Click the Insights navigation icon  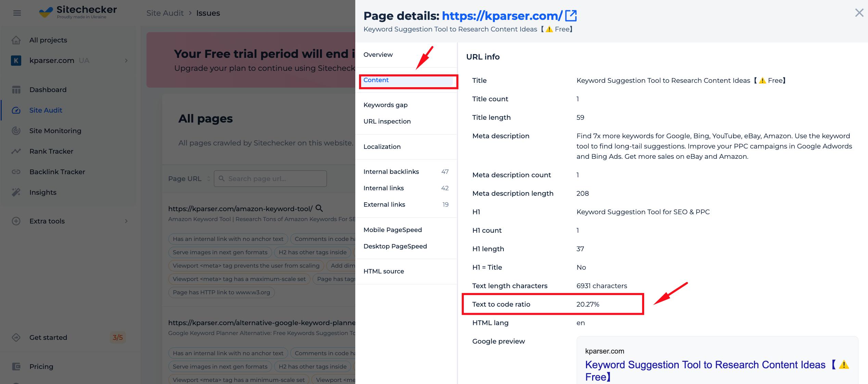(15, 192)
